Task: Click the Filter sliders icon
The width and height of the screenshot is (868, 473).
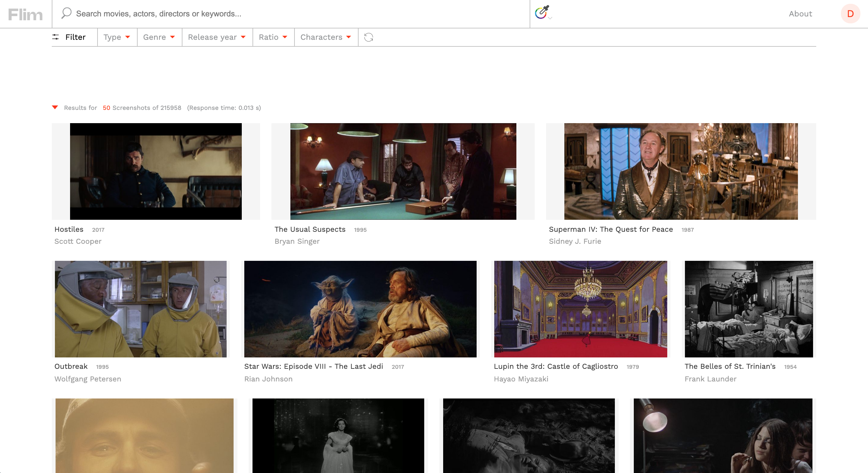Action: pyautogui.click(x=56, y=37)
